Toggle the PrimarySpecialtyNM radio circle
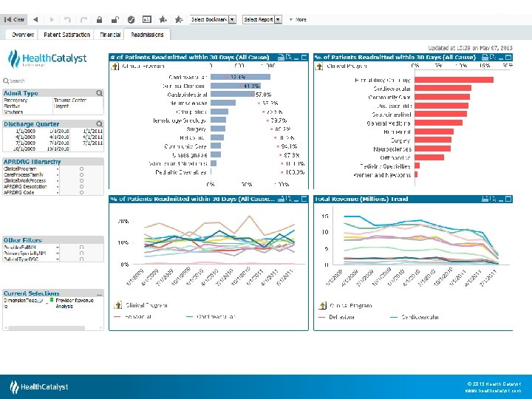The image size is (532, 399). [81, 253]
